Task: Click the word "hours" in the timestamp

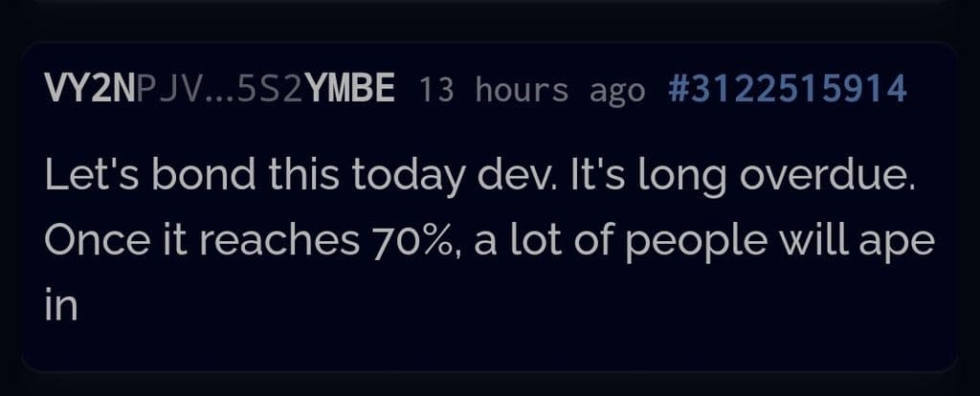Action: 522,90
